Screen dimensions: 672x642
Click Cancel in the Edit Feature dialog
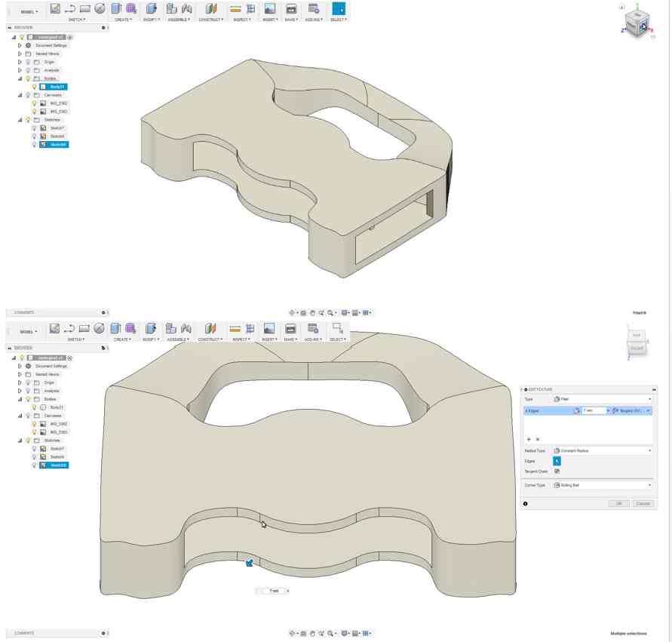643,504
